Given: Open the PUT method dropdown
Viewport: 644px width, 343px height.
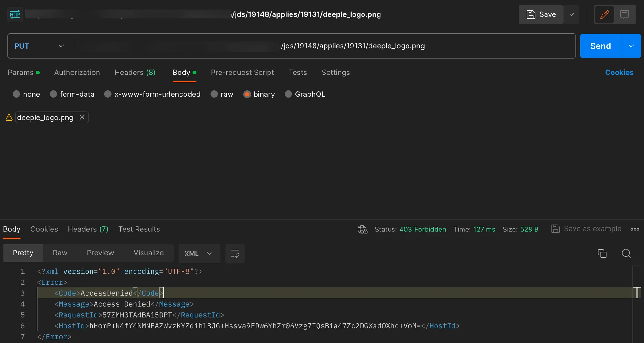Looking at the screenshot, I should (x=39, y=46).
